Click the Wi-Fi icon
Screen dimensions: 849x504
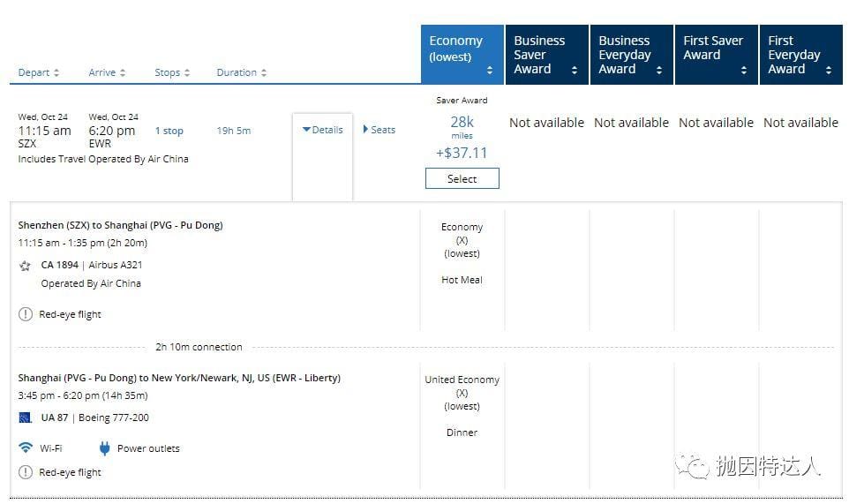(x=26, y=448)
